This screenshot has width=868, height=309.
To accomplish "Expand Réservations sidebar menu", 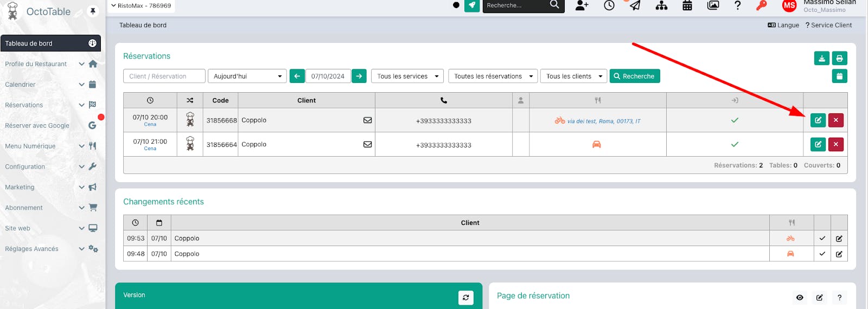I will [x=51, y=105].
